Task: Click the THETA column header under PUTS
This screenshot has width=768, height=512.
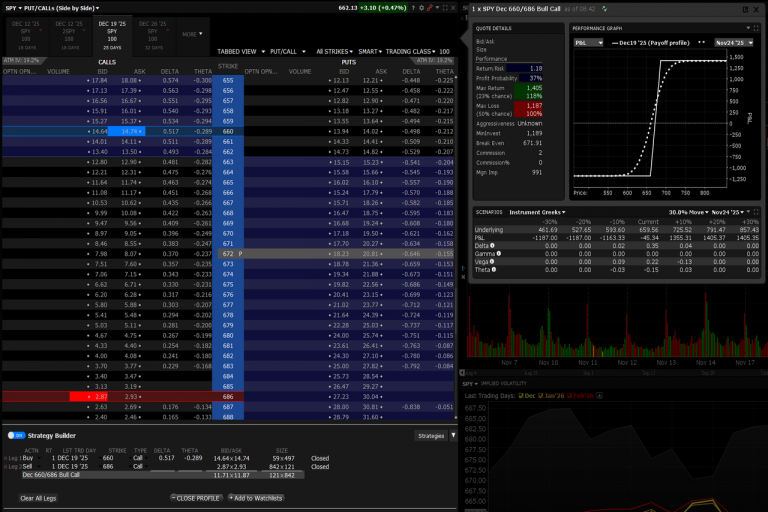Action: (x=444, y=72)
